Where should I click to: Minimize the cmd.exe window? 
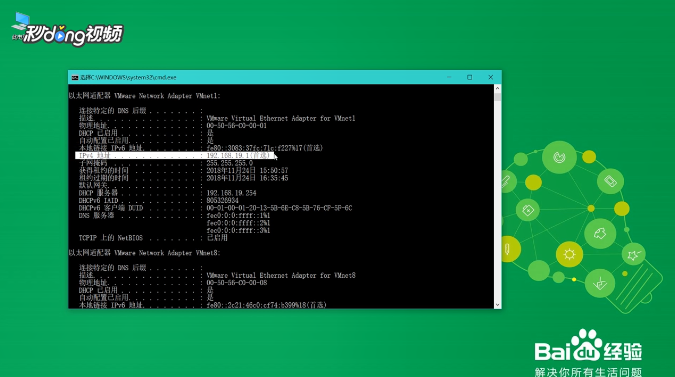pyautogui.click(x=449, y=77)
